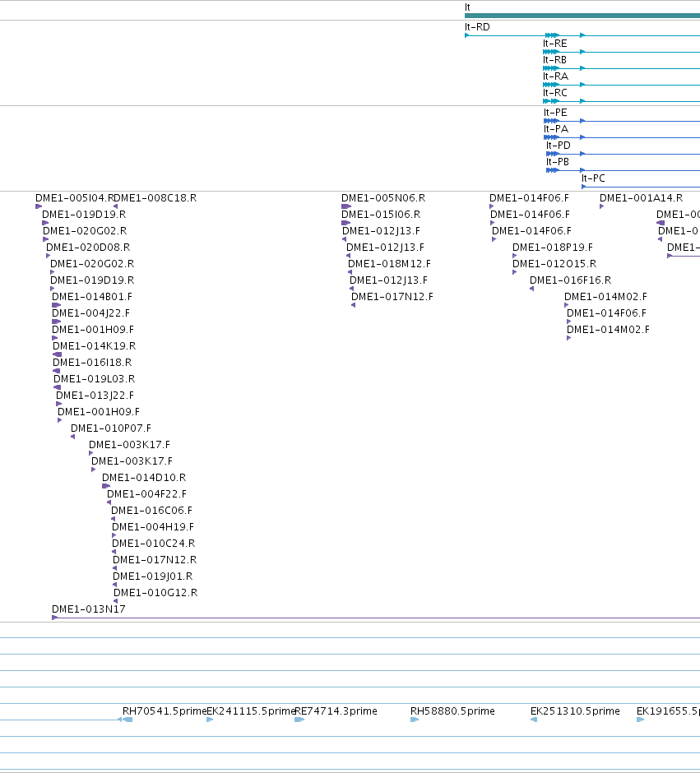Select the DME1-017N12.F feature label
Image resolution: width=700 pixels, height=773 pixels.
point(392,297)
